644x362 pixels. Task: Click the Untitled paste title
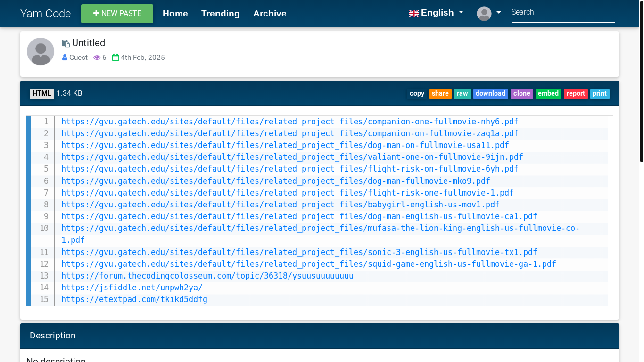(x=89, y=43)
